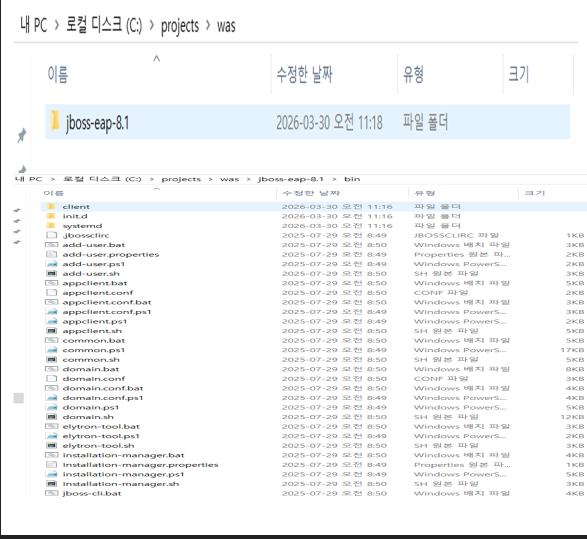Go to was in upper breadcrumb
Viewport: 587px width, 539px height.
[226, 26]
